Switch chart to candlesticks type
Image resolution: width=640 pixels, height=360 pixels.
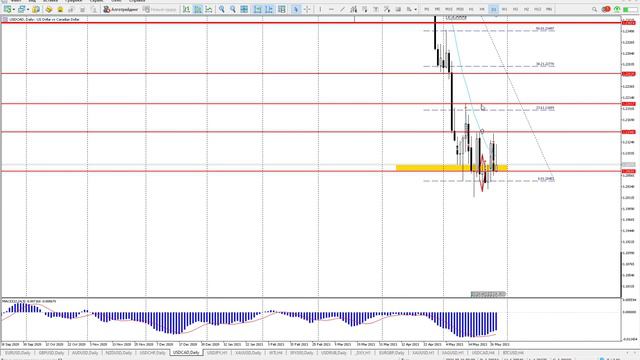click(198, 9)
